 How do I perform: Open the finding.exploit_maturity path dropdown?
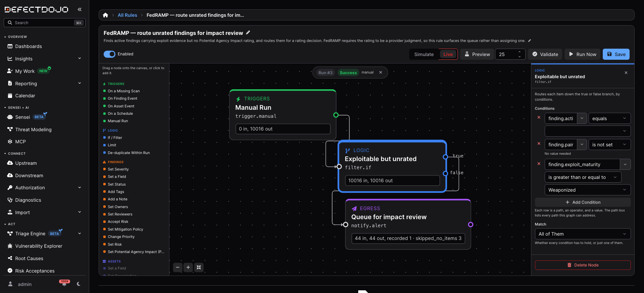(x=625, y=164)
